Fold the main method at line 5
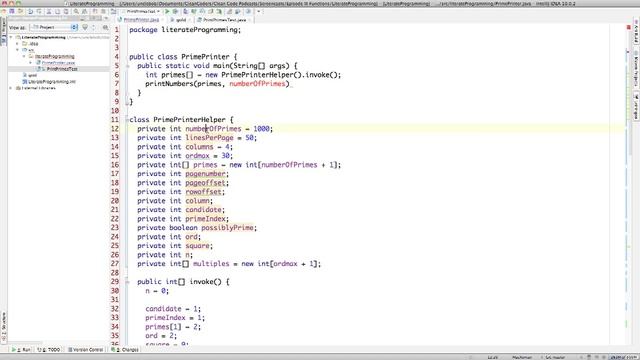This screenshot has height=360, width=640. 127,66
